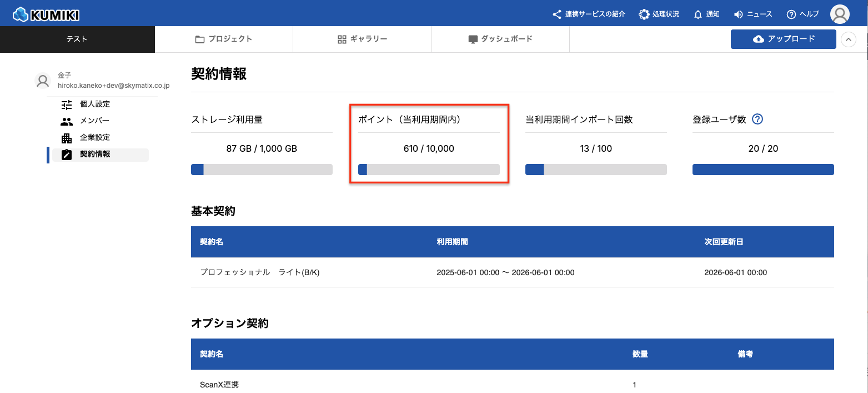
Task: Click the help icon next to 登録ユーザ数
Action: tap(757, 119)
